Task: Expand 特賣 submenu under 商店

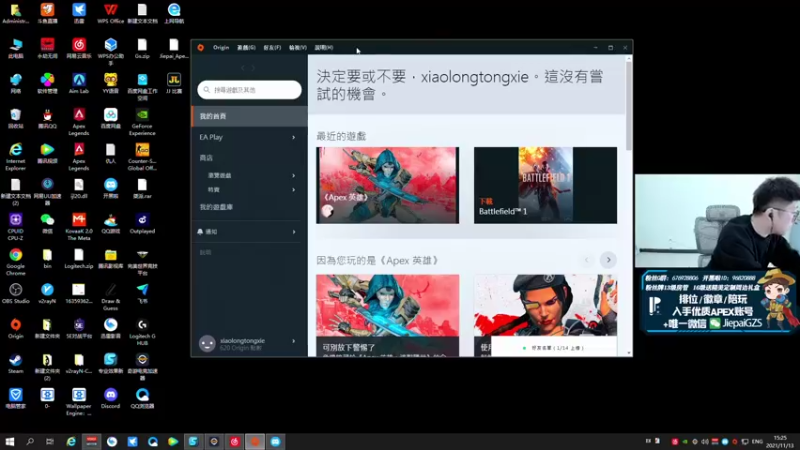Action: [x=293, y=190]
